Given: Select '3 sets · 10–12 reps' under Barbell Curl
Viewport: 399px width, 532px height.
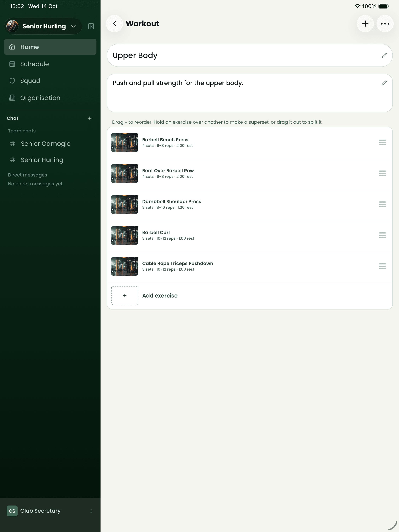Looking at the screenshot, I should coord(159,238).
